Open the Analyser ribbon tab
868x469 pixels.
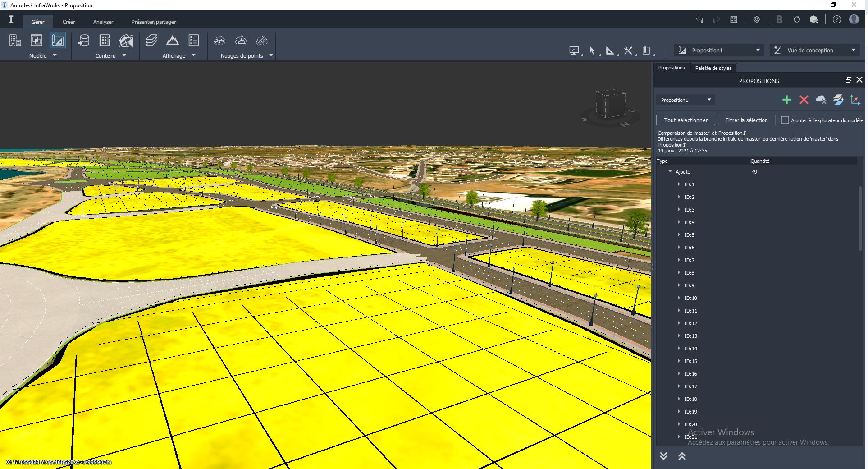pyautogui.click(x=103, y=22)
